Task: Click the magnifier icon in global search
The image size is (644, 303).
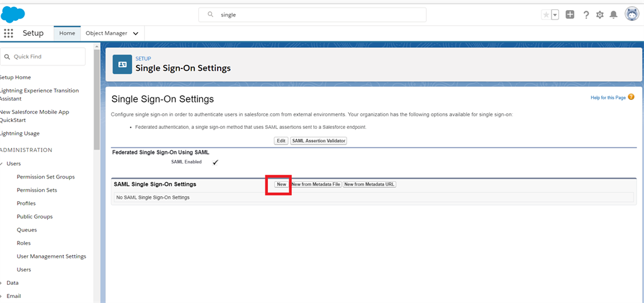Action: click(x=210, y=15)
